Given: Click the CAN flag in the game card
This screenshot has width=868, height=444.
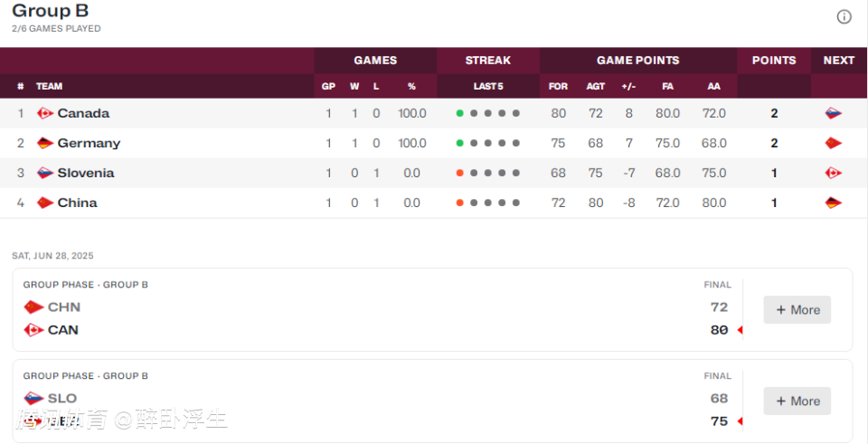Looking at the screenshot, I should tap(33, 330).
